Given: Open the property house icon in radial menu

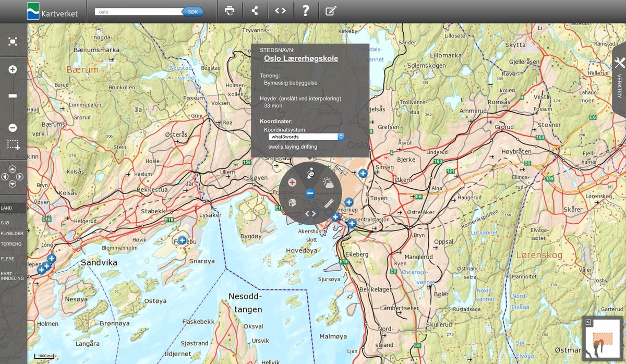Looking at the screenshot, I should pos(293,202).
